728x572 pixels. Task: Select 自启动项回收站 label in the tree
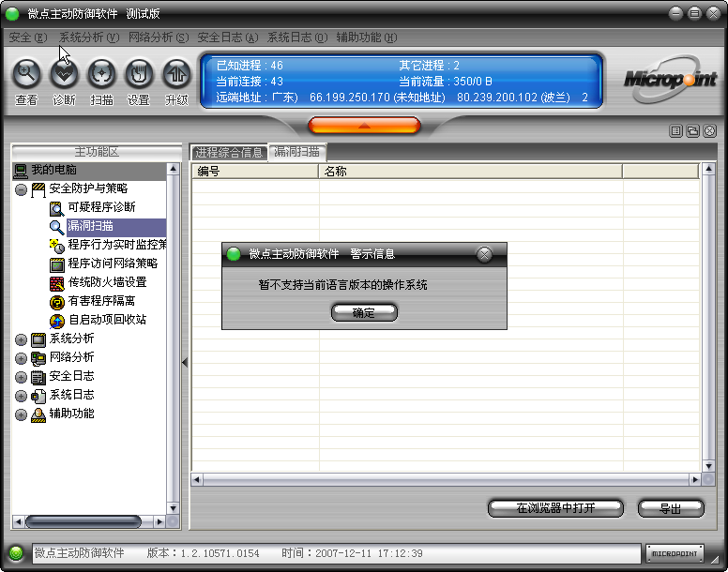[107, 320]
